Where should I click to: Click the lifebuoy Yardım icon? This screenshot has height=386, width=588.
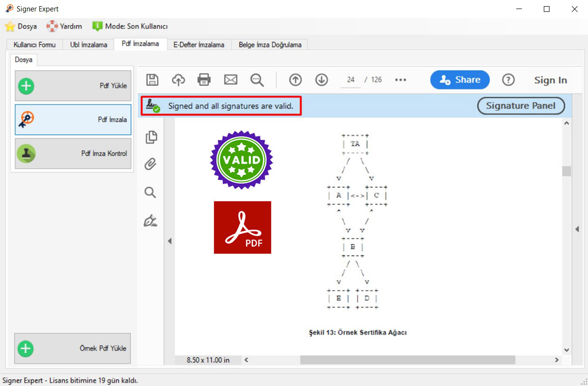pyautogui.click(x=52, y=26)
